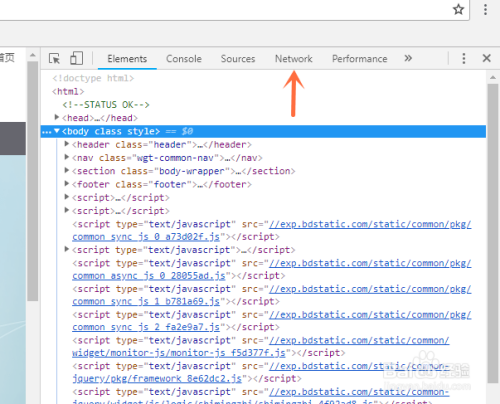Expand the nav wgt-common-nav node
This screenshot has height=404, width=500.
[x=67, y=157]
